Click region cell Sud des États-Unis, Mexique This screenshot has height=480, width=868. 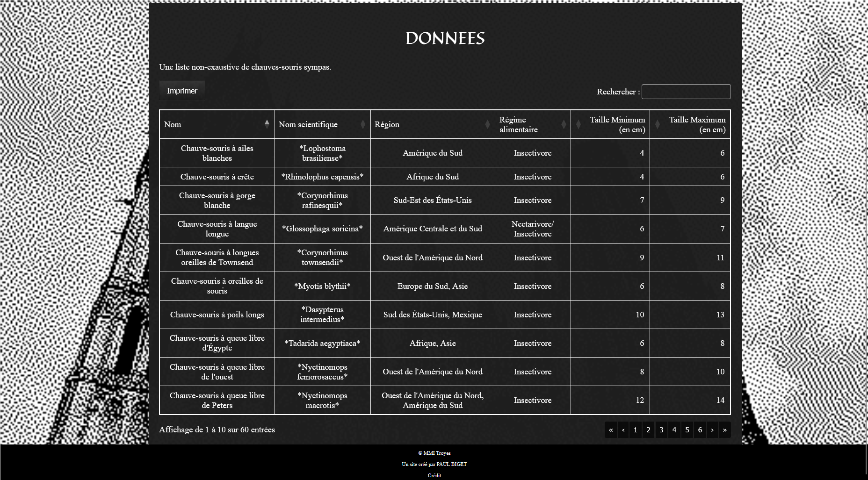pos(433,315)
